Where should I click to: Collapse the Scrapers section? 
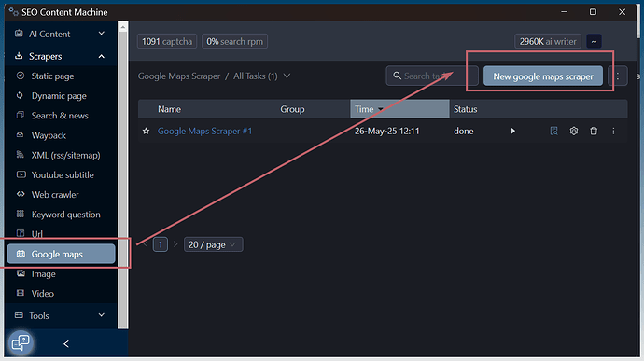coord(60,56)
